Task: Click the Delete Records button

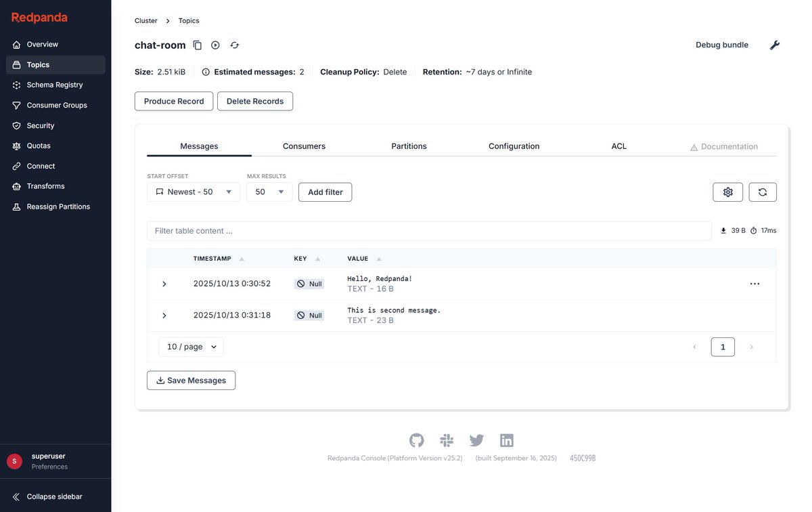Action: coord(255,102)
